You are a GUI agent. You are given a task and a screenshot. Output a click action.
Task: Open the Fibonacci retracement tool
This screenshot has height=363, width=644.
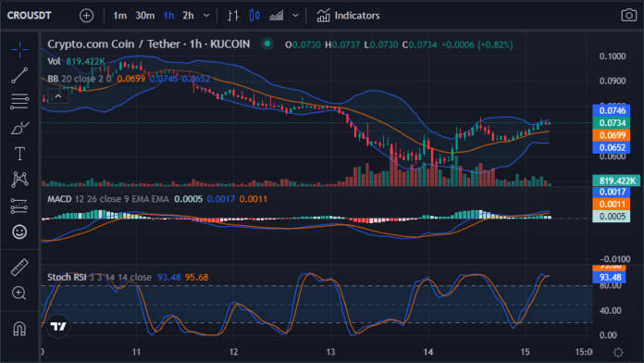(x=19, y=101)
